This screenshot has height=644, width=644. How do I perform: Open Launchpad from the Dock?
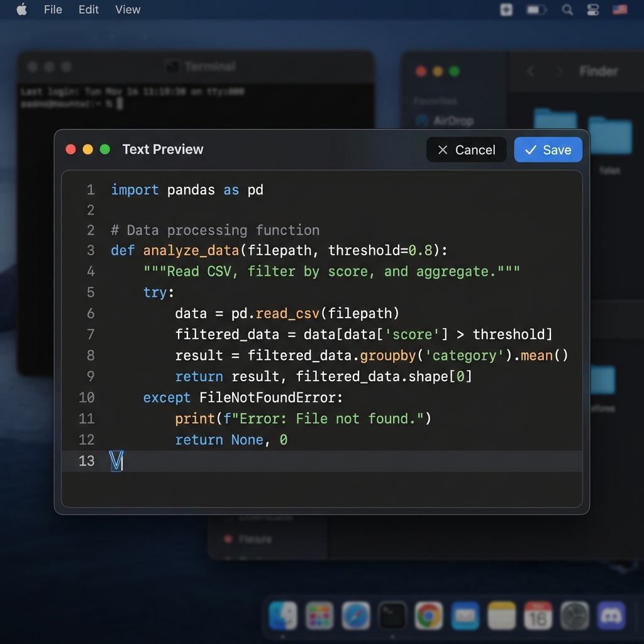pyautogui.click(x=319, y=616)
